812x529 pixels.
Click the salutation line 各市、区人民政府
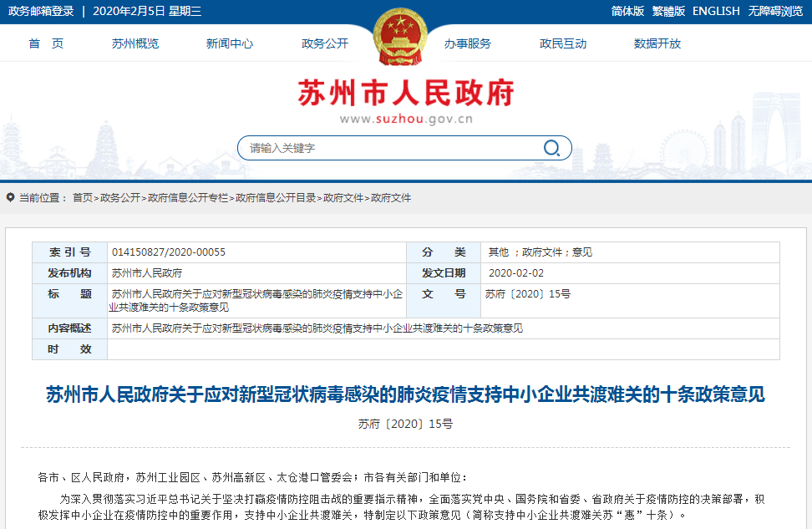point(253,477)
